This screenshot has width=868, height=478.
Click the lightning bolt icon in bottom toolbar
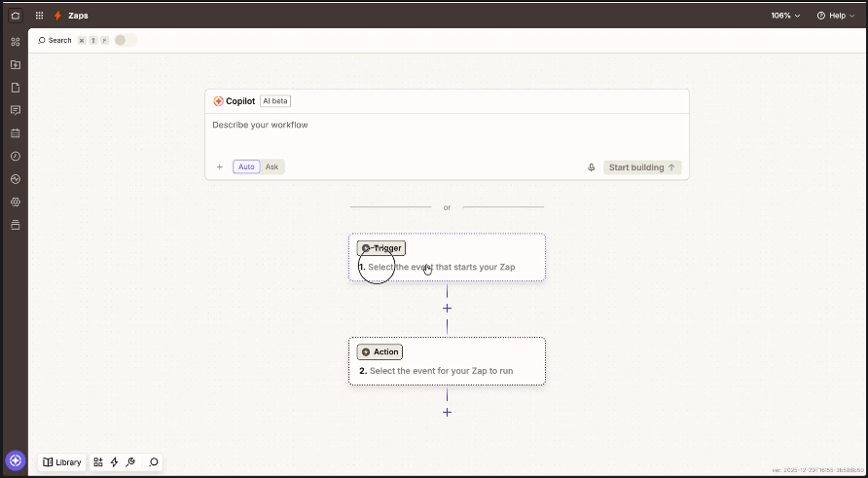tap(114, 462)
